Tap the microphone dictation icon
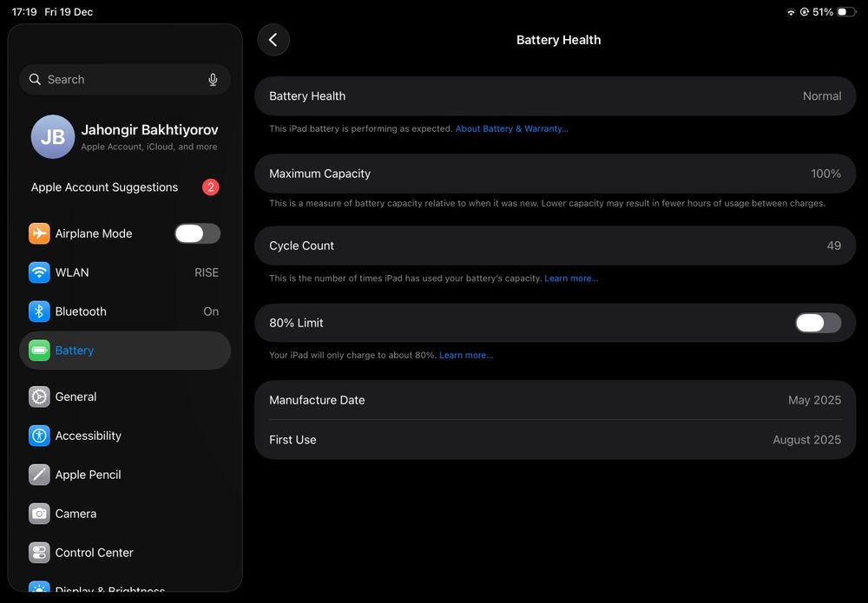The height and width of the screenshot is (603, 868). point(213,80)
